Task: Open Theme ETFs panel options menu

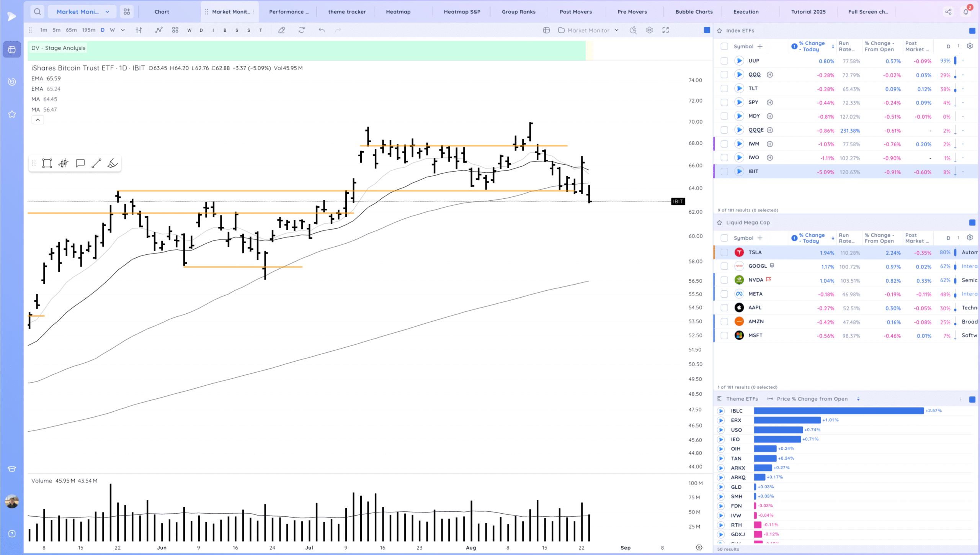Action: tap(960, 399)
